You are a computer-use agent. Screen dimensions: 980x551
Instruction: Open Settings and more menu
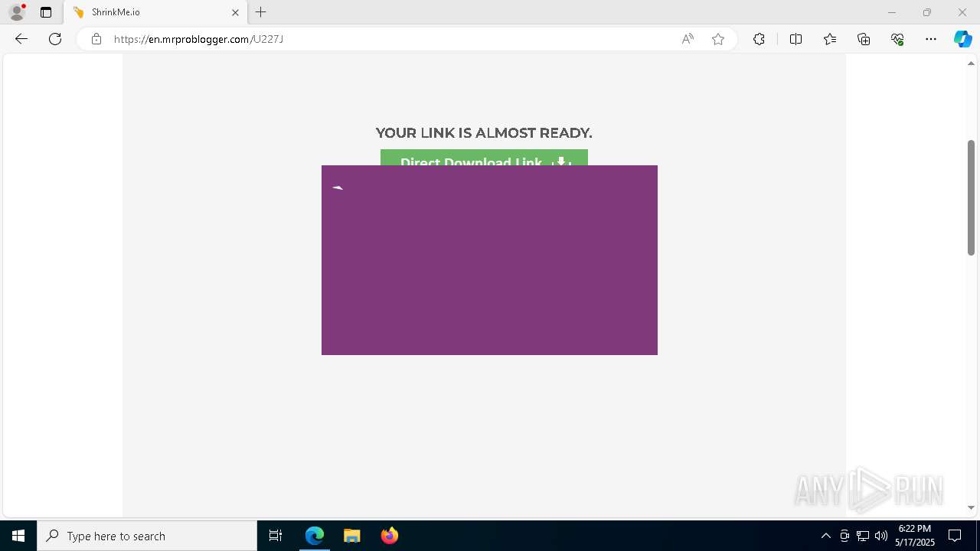(931, 39)
